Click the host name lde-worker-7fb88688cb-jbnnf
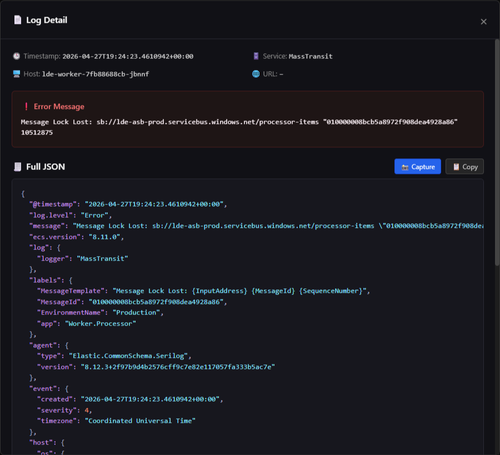Viewport: 500px width, 455px height. 95,74
